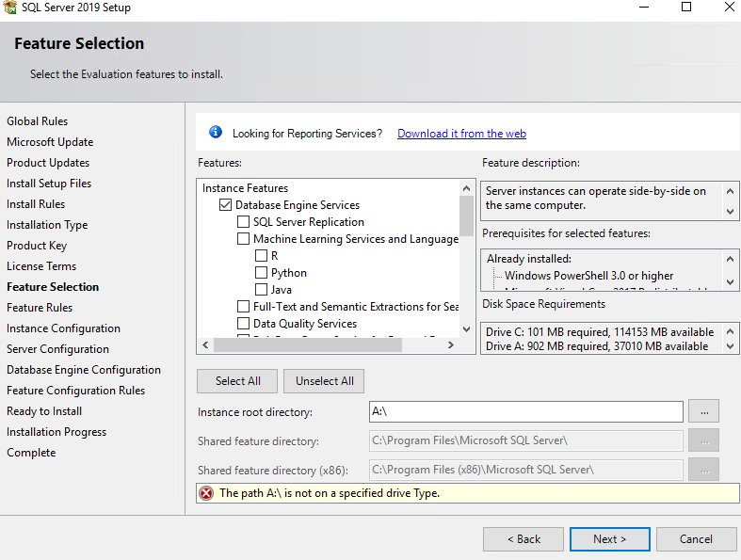Open the Global Rules step
741x560 pixels.
point(38,121)
